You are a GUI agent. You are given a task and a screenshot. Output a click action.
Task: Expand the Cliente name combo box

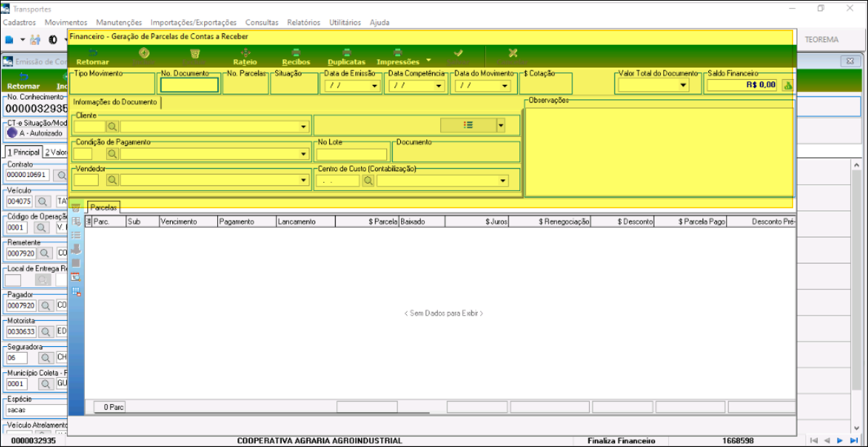pos(304,127)
